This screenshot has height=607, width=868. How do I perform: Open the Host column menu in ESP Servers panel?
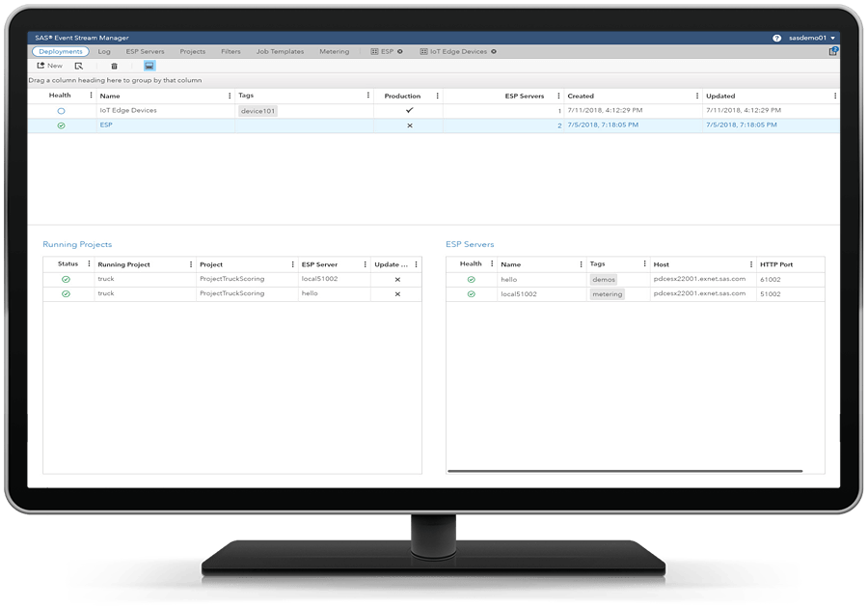pyautogui.click(x=751, y=263)
